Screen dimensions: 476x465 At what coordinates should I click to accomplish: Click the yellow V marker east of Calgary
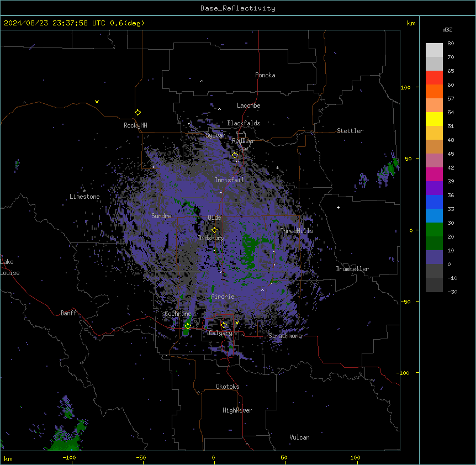(237, 323)
